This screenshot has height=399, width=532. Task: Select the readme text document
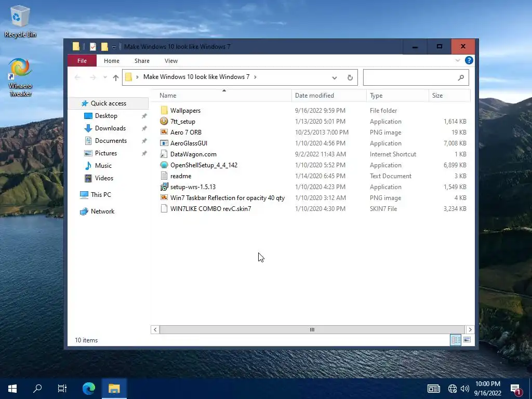(180, 176)
